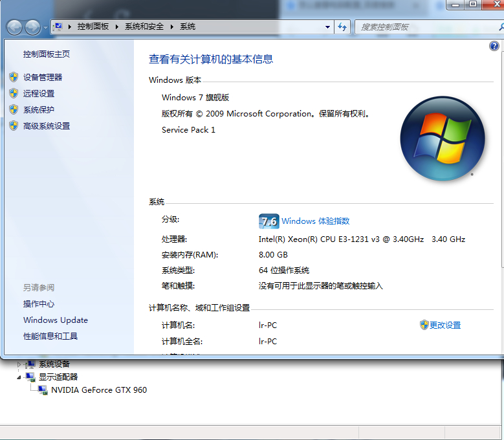Expand the arrow before 系统和安全 breadcrumb

click(x=117, y=27)
